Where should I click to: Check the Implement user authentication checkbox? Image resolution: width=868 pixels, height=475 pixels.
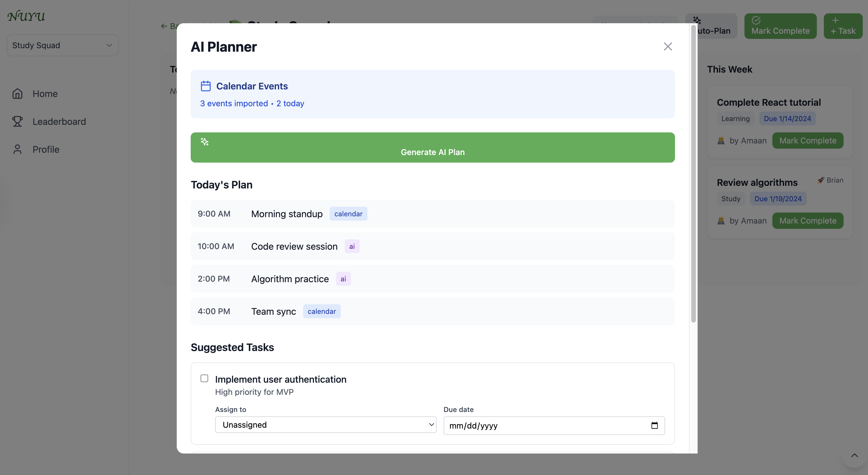tap(204, 378)
